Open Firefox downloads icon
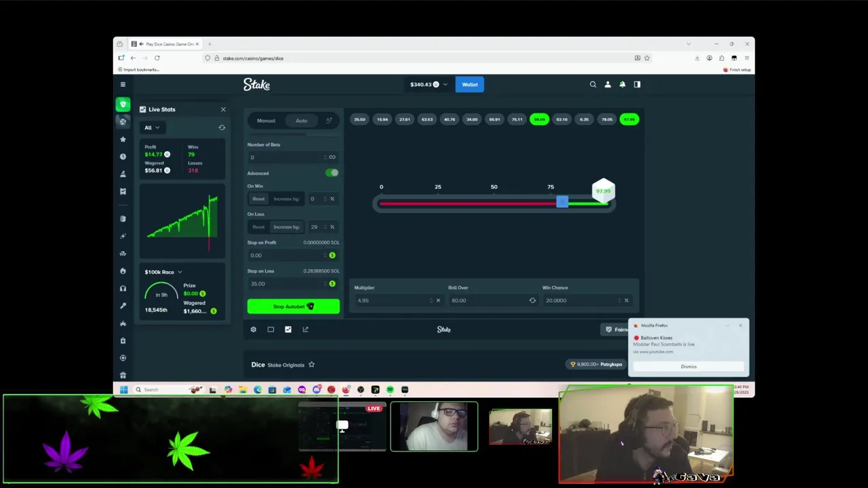The image size is (868, 488). coord(697,58)
